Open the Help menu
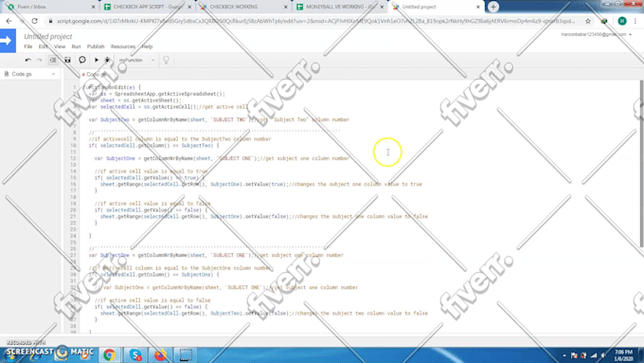This screenshot has width=644, height=363. coord(147,46)
